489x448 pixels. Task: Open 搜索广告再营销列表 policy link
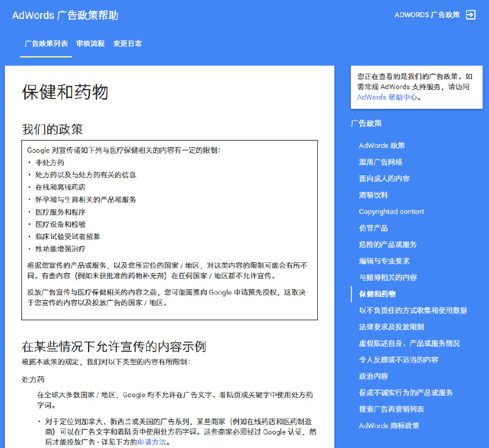pos(391,409)
